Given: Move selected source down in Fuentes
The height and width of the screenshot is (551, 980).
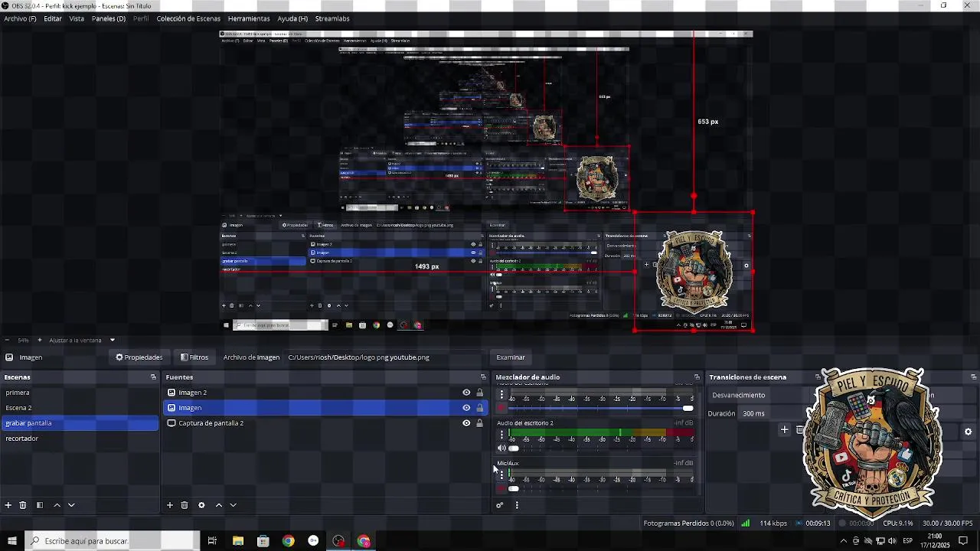Looking at the screenshot, I should point(234,505).
